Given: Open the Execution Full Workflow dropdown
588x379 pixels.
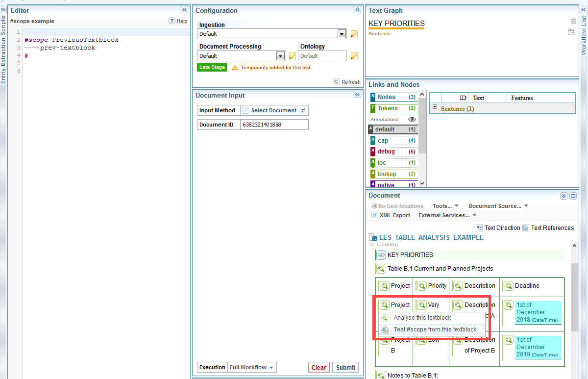Looking at the screenshot, I should [252, 367].
